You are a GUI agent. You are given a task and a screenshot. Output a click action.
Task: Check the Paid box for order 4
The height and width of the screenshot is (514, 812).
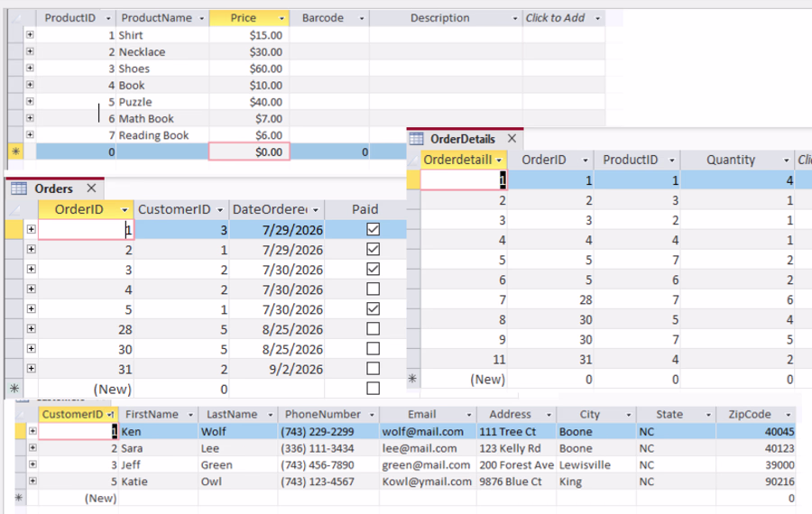[373, 289]
